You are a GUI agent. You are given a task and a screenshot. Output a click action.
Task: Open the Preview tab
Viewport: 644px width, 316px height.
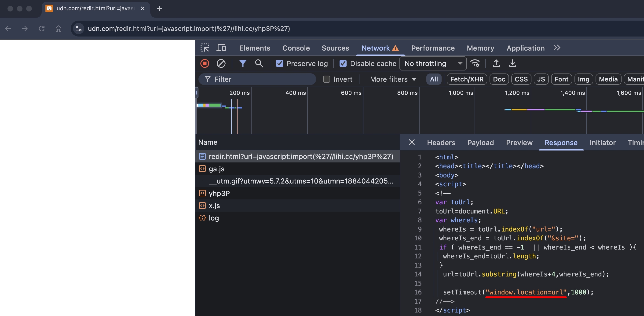tap(519, 143)
